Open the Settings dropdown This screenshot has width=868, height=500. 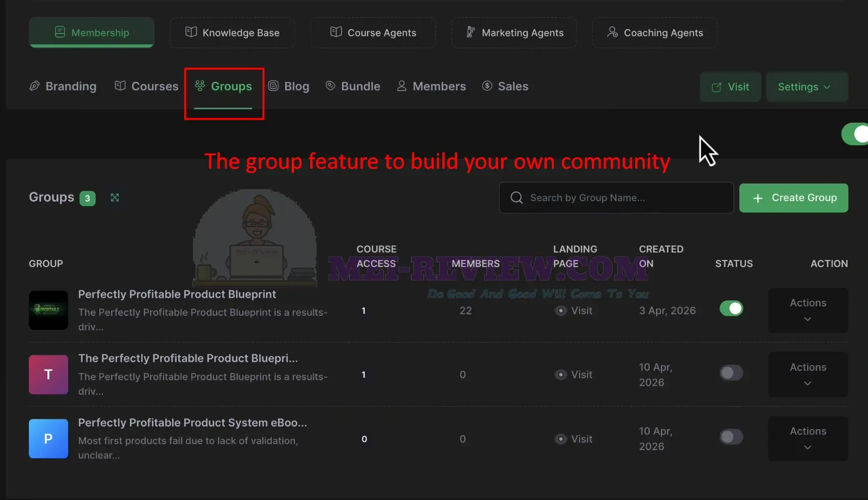[807, 87]
